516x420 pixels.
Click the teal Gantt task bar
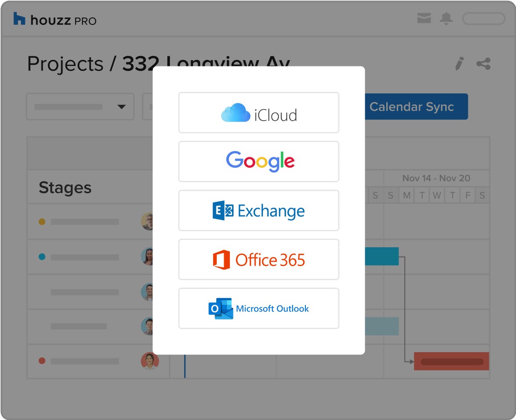point(382,257)
